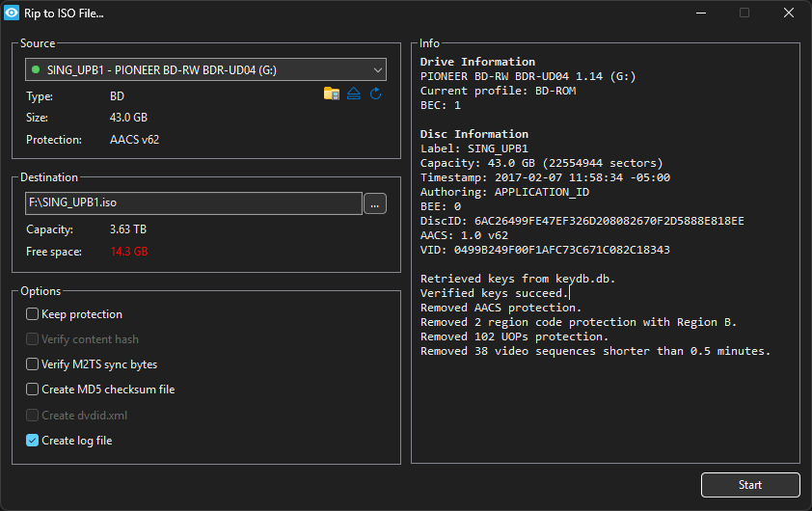Image resolution: width=812 pixels, height=511 pixels.
Task: Click the destination path F:\SING_UPB1.iso field
Action: 193,203
